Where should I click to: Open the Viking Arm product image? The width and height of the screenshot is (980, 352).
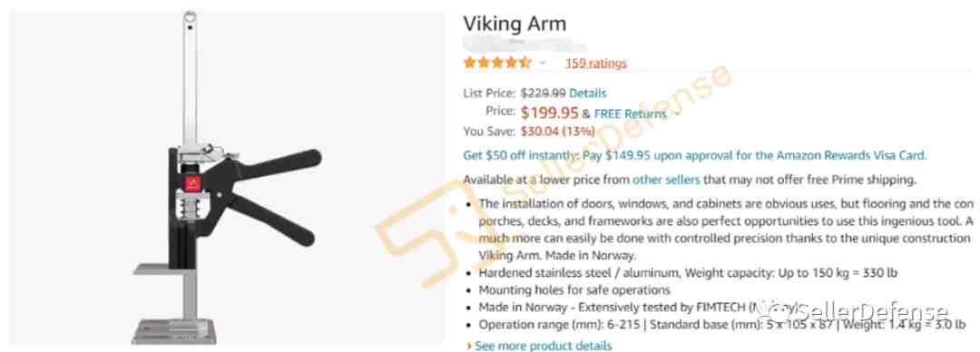(x=226, y=177)
